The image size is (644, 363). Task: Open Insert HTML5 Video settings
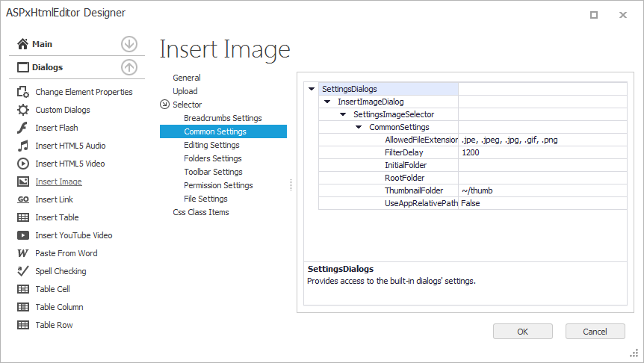tap(69, 164)
